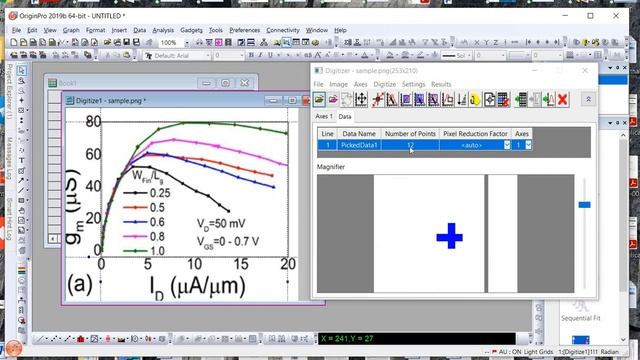Image resolution: width=640 pixels, height=360 pixels.
Task: Click the move/pan arrows icon in Digitizer
Action: click(x=361, y=99)
